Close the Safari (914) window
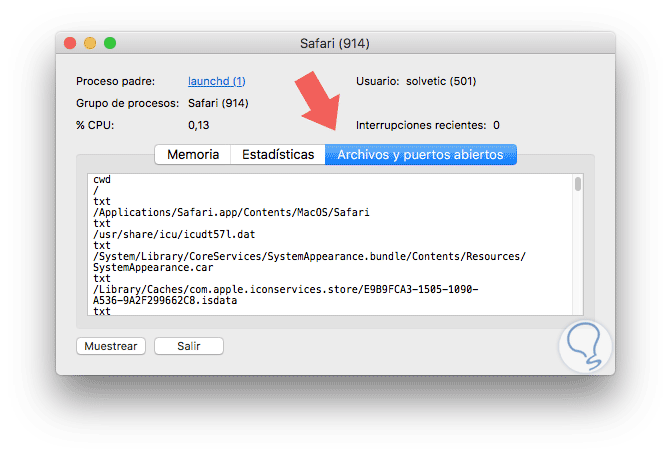 click(x=70, y=44)
